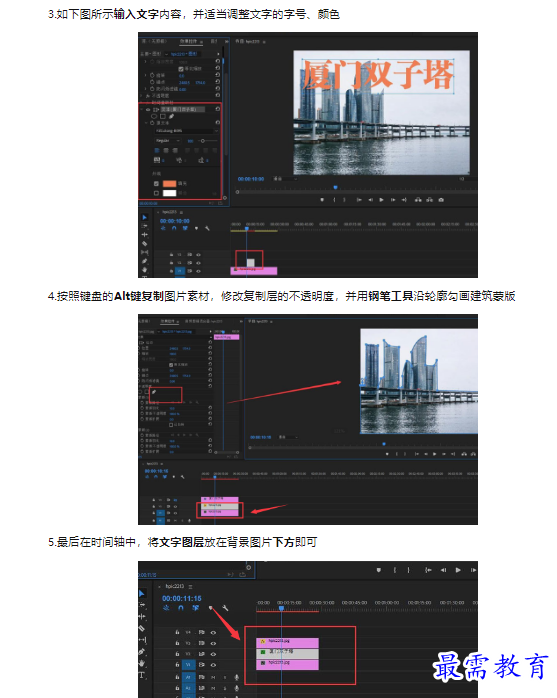The width and height of the screenshot is (557, 698).
Task: Select the gray text clip in step 5 timeline
Action: pyautogui.click(x=288, y=652)
